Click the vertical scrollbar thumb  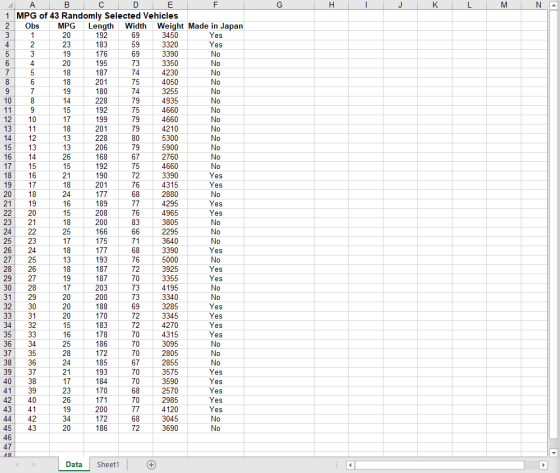pyautogui.click(x=554, y=225)
